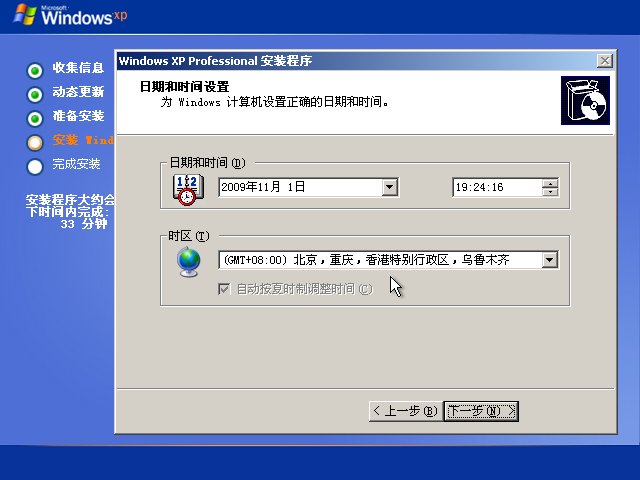Click the setup CD box icon
Viewport: 640px width, 480px height.
tap(585, 100)
